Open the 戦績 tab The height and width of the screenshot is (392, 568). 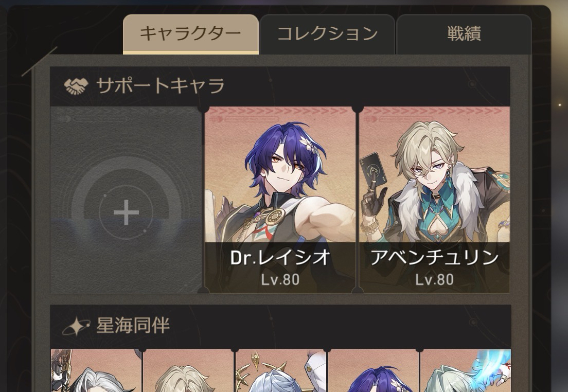click(464, 34)
